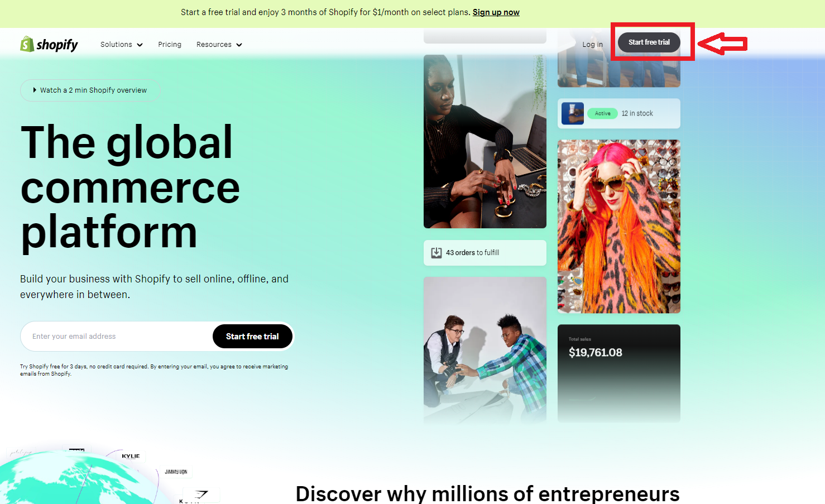
Task: Expand the Solutions dropdown menu
Action: (x=122, y=45)
